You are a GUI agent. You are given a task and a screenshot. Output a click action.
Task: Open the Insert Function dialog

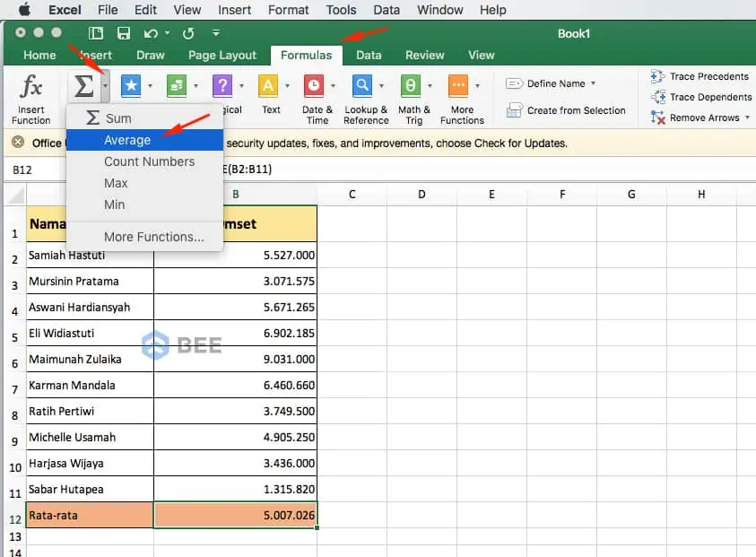[30, 100]
